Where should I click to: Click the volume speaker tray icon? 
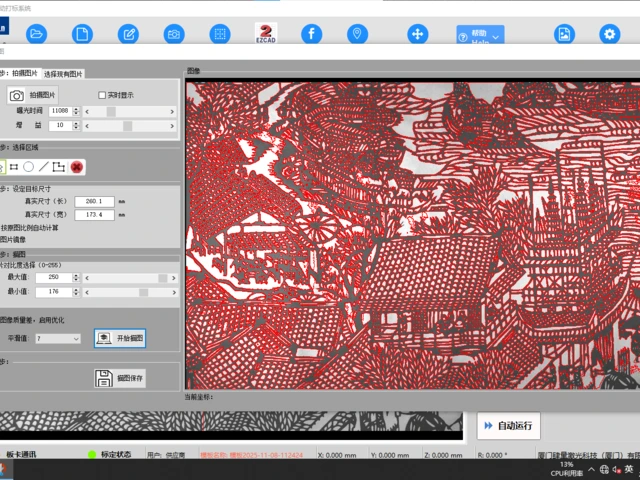617,470
